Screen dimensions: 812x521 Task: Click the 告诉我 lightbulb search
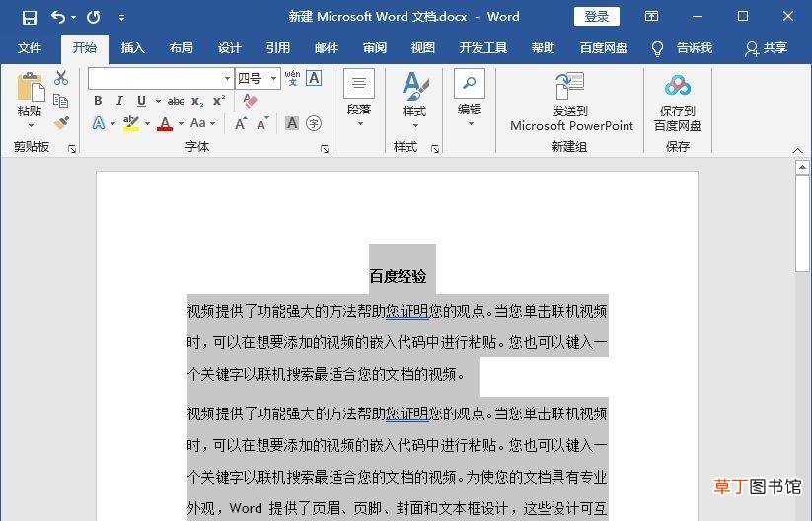click(682, 48)
